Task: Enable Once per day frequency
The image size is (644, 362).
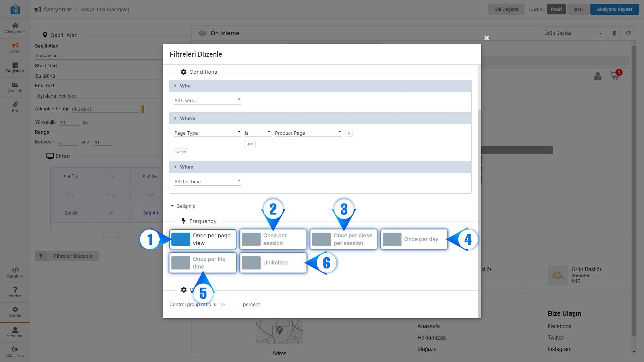Action: (414, 239)
